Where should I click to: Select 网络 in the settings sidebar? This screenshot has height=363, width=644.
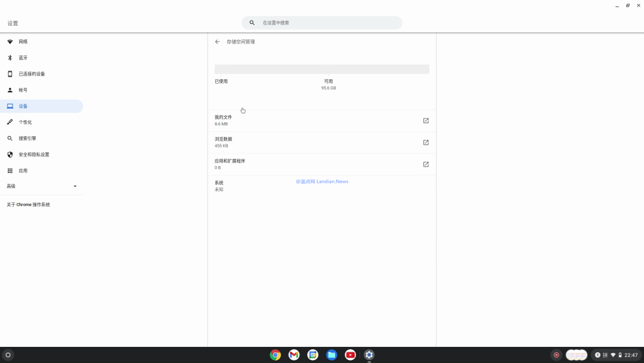click(42, 42)
